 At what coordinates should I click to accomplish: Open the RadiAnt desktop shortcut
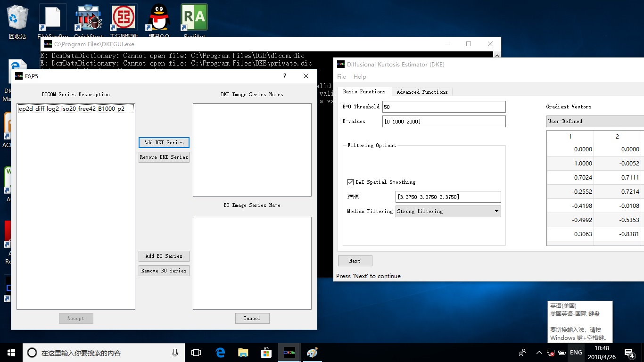point(194,19)
